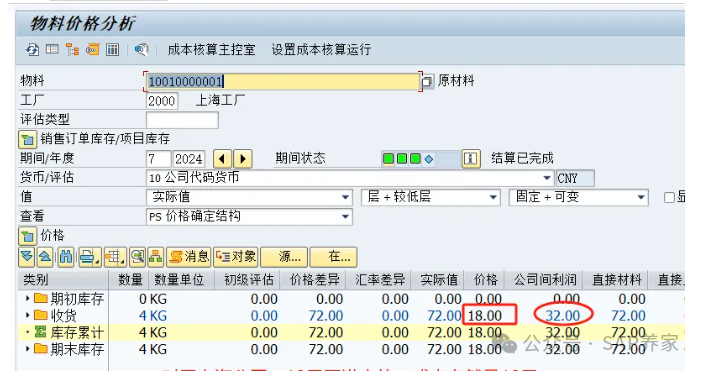The width and height of the screenshot is (701, 371).
Task: Go to the previous period with left arrow
Action: tap(222, 159)
